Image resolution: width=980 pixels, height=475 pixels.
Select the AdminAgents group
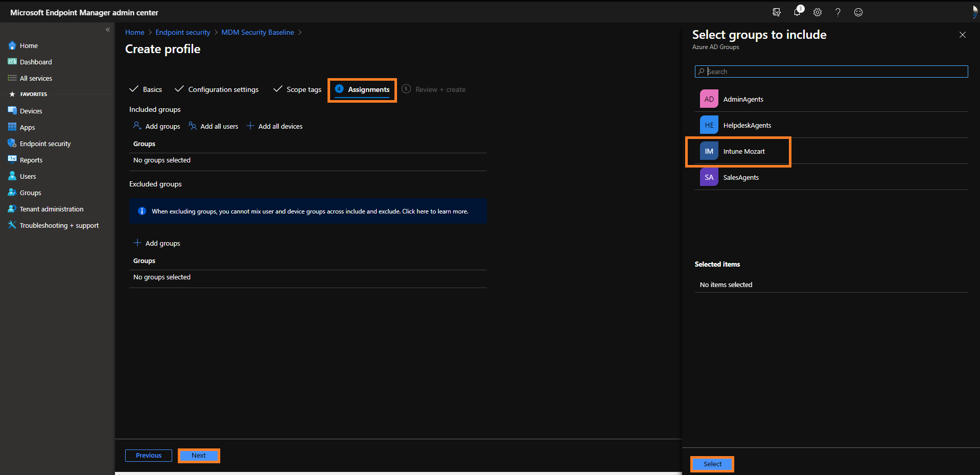click(831, 99)
